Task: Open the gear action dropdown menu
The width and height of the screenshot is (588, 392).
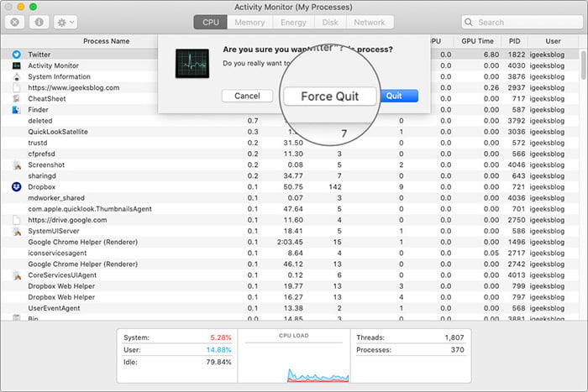Action: [x=66, y=23]
